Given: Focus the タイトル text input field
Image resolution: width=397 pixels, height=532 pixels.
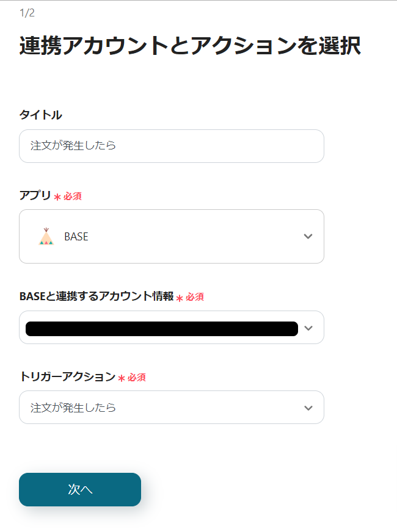Looking at the screenshot, I should (x=171, y=146).
